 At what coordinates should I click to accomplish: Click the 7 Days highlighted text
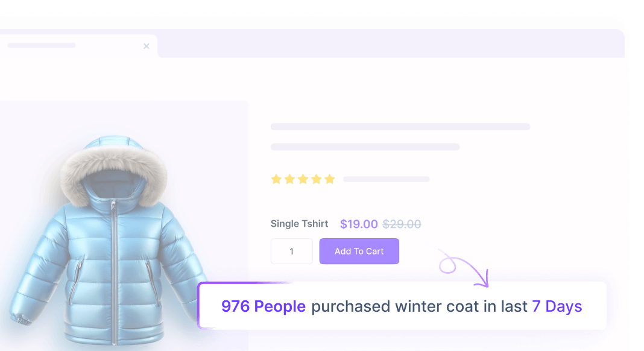[557, 306]
